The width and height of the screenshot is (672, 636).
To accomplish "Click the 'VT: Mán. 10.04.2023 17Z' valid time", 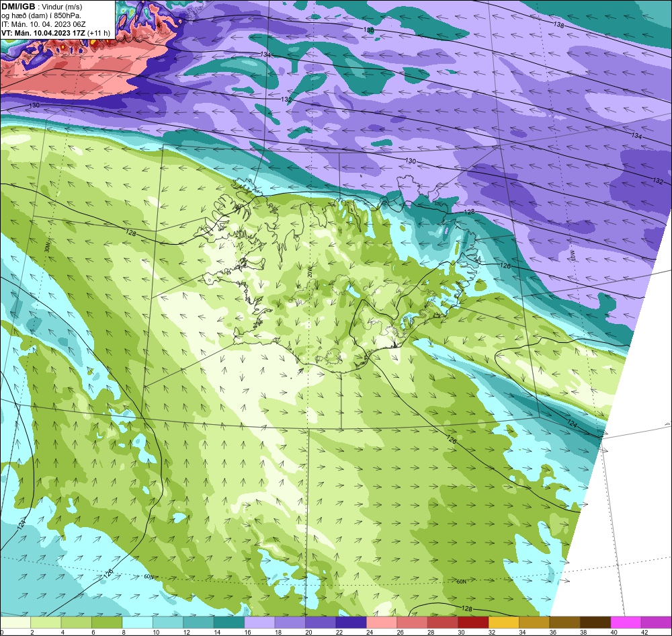I will [x=43, y=33].
